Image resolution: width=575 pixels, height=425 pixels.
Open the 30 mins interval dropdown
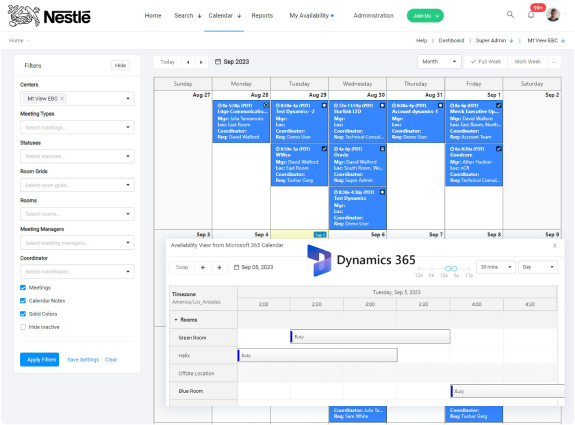pos(495,267)
